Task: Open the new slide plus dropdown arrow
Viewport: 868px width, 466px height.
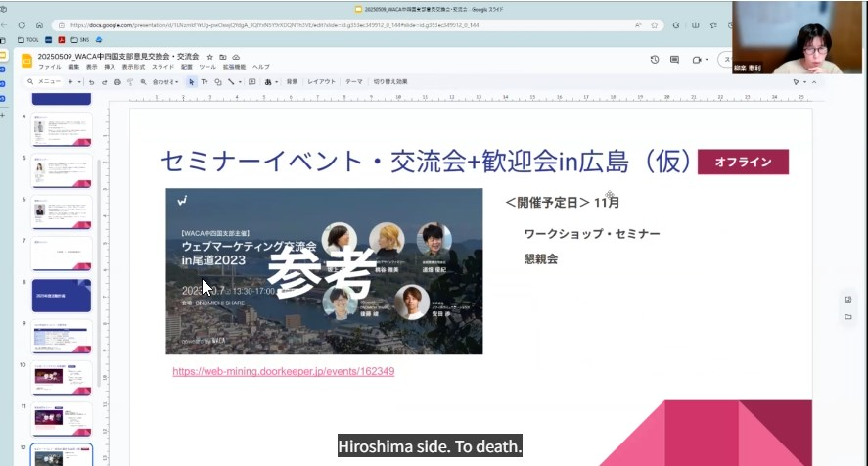Action: click(x=79, y=82)
